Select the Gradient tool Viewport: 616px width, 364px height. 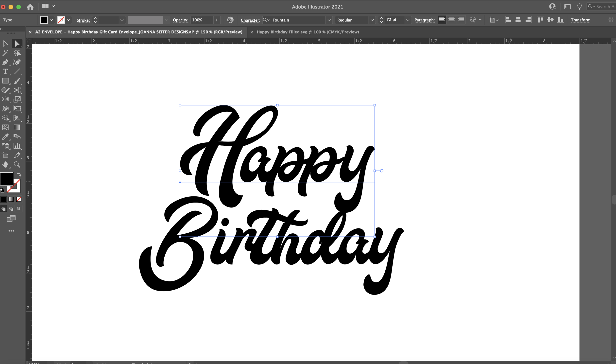click(17, 127)
